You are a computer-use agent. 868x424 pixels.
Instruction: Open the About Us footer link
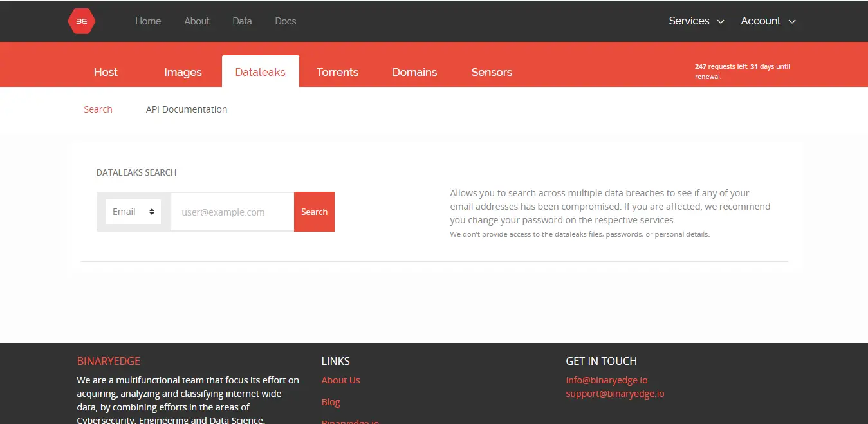(x=340, y=380)
